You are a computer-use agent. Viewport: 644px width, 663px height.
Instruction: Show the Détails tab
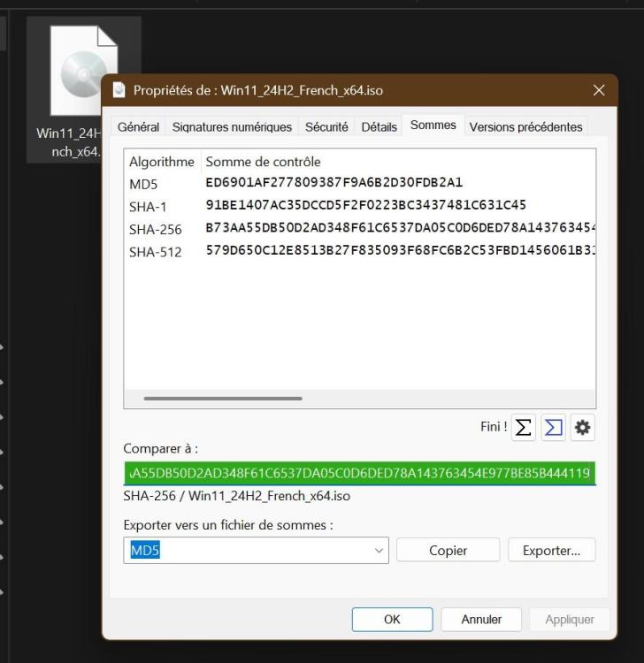(x=379, y=127)
